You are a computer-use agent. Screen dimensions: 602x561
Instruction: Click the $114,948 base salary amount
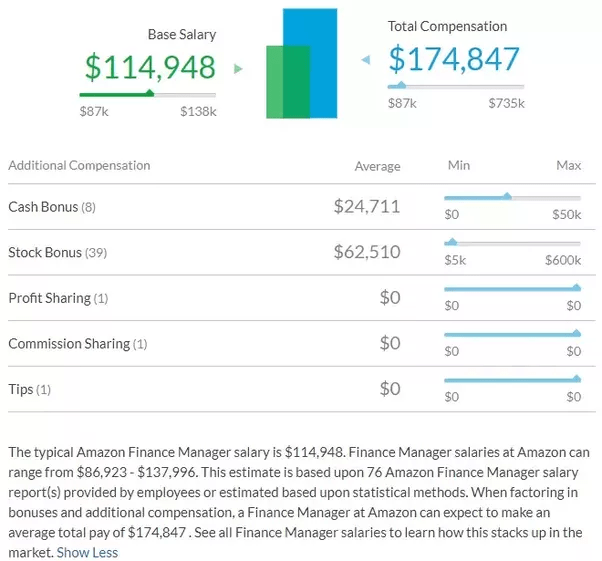[150, 67]
